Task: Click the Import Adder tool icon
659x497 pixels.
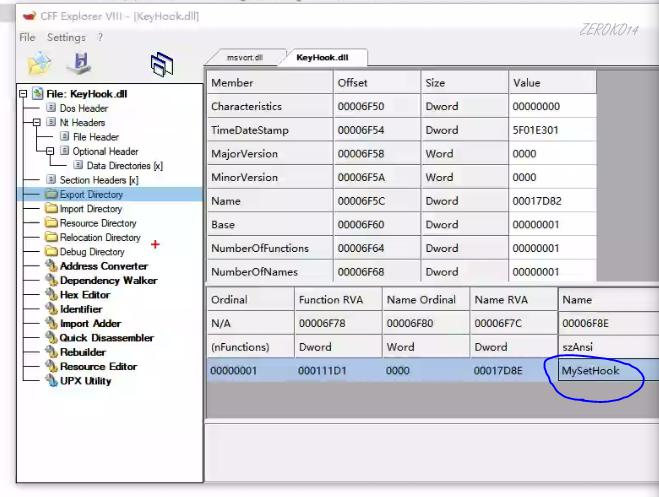Action: 51,323
